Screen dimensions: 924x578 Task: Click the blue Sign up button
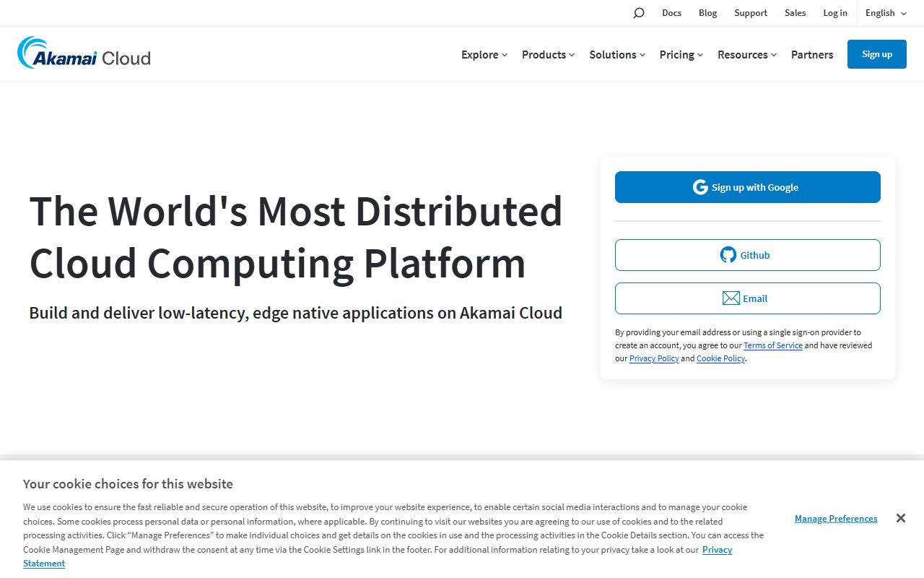coord(876,53)
